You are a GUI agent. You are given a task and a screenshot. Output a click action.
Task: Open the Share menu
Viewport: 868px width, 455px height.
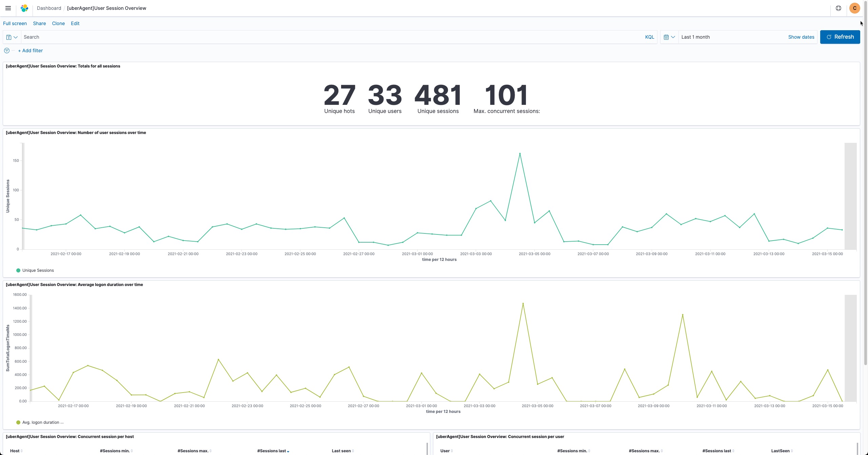[39, 23]
